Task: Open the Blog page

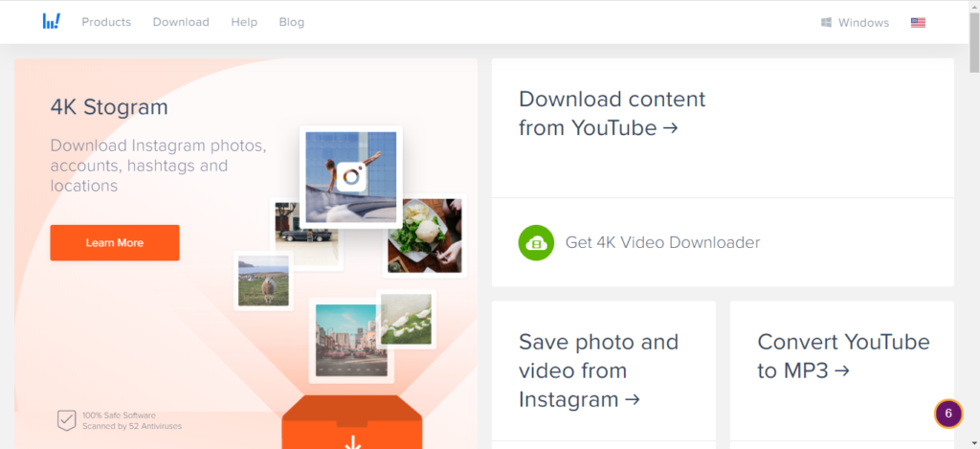Action: 291,23
